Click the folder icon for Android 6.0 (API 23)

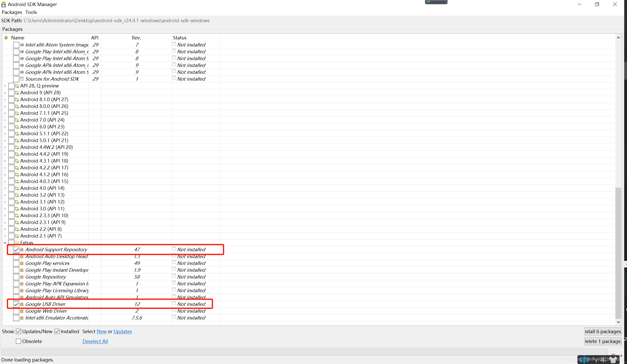click(17, 127)
